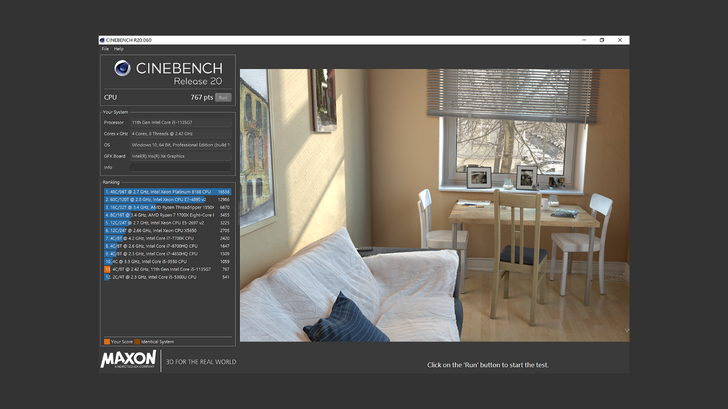Image resolution: width=728 pixels, height=409 pixels.
Task: Select the Core i7-7700K ranking row
Action: pyautogui.click(x=167, y=238)
